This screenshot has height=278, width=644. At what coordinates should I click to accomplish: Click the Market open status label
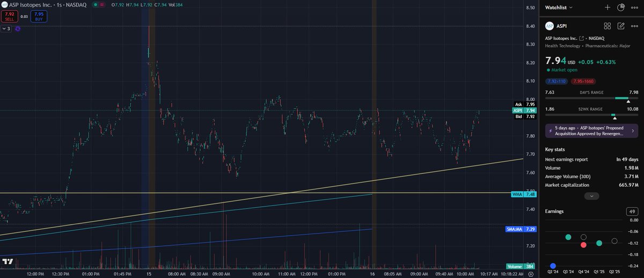pos(565,70)
